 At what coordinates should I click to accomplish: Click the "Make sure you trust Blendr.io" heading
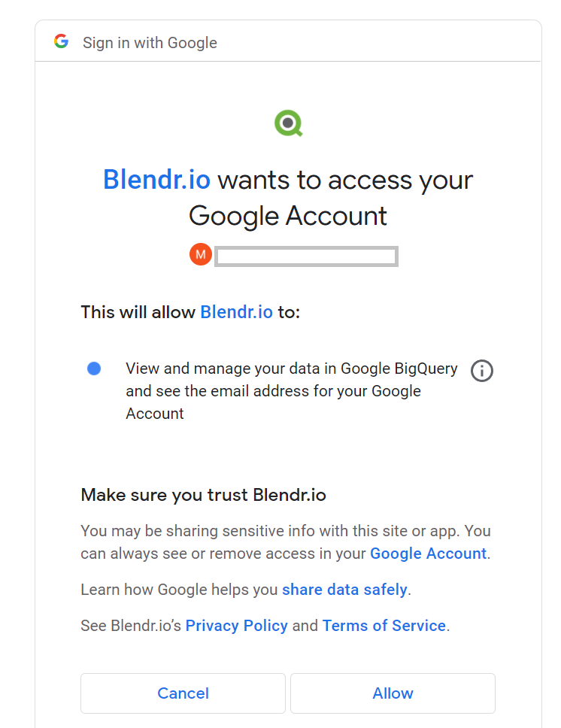coord(203,495)
